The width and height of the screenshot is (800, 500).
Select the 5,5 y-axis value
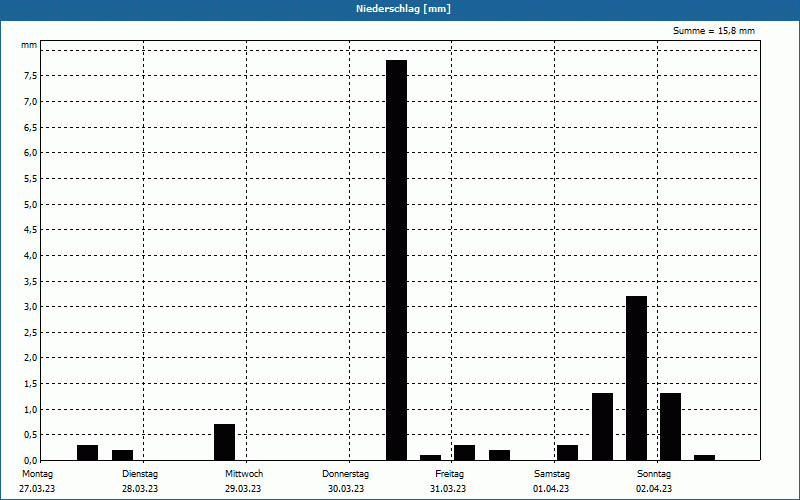point(30,179)
